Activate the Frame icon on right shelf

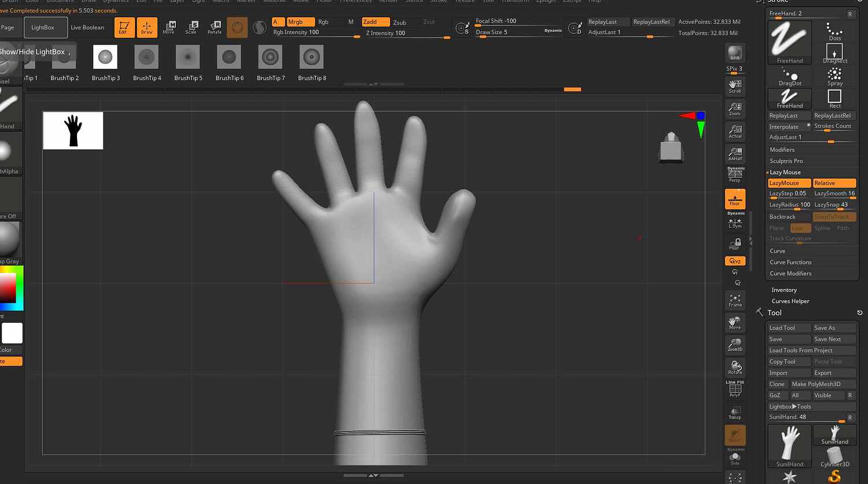735,300
